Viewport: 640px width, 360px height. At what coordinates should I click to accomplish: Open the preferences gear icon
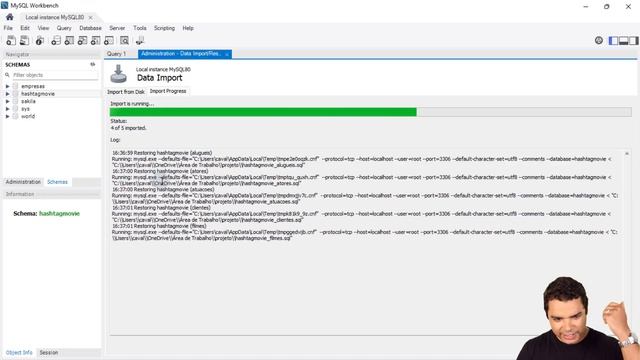[598, 40]
